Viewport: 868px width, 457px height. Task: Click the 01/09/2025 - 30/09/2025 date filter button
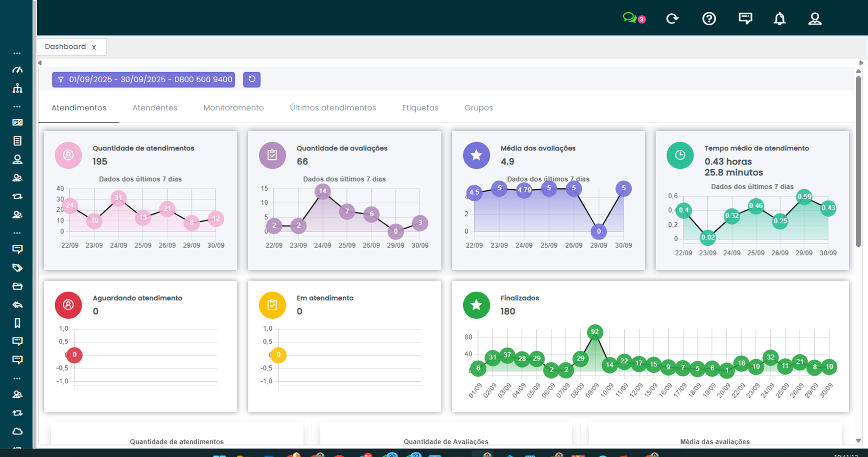(143, 79)
